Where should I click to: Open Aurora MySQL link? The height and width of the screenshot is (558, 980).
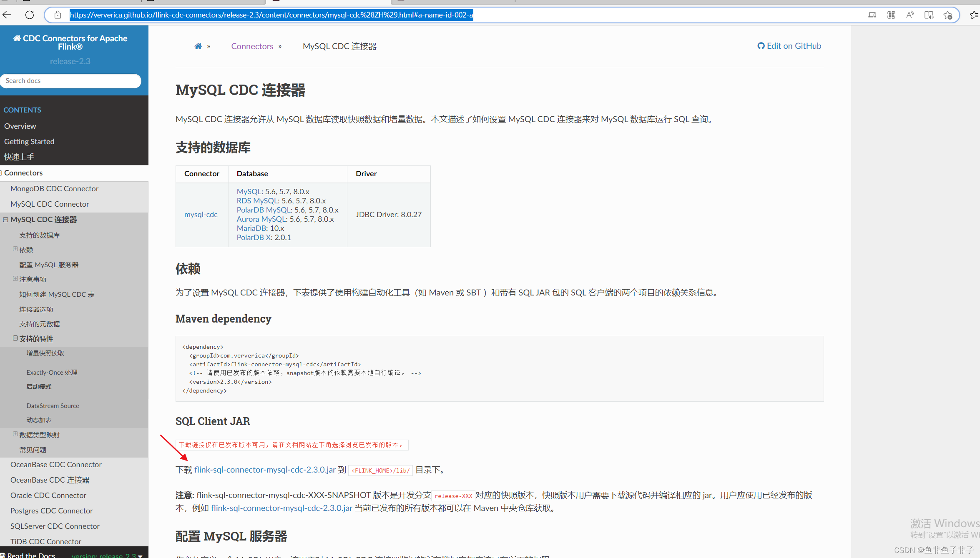[261, 219]
